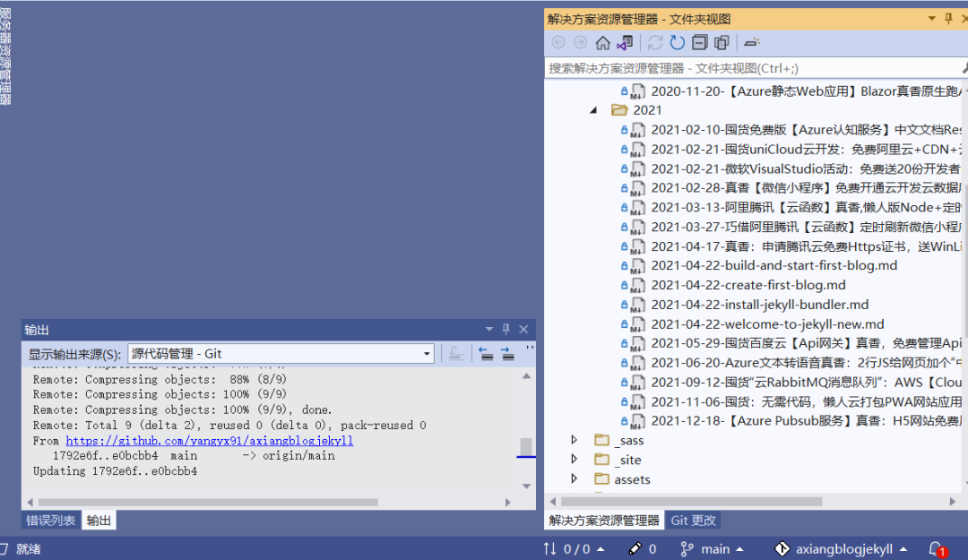Screen dimensions: 968x560
Task: Click Solution Explorer horizontal scrollbar thumb
Action: point(691,502)
